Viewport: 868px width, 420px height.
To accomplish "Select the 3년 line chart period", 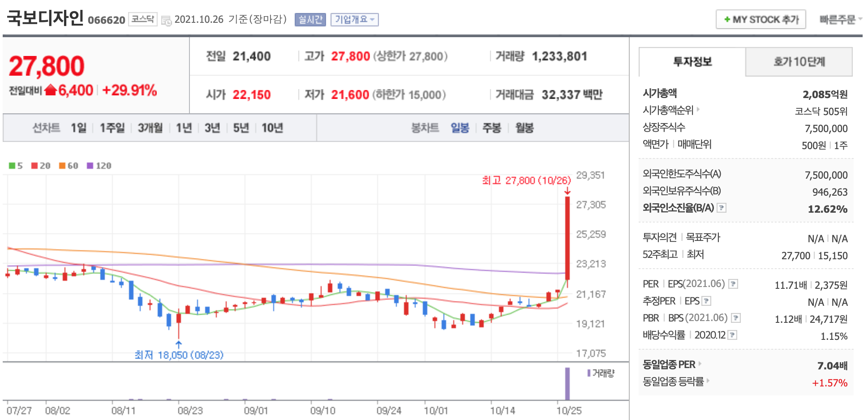I will (x=212, y=128).
